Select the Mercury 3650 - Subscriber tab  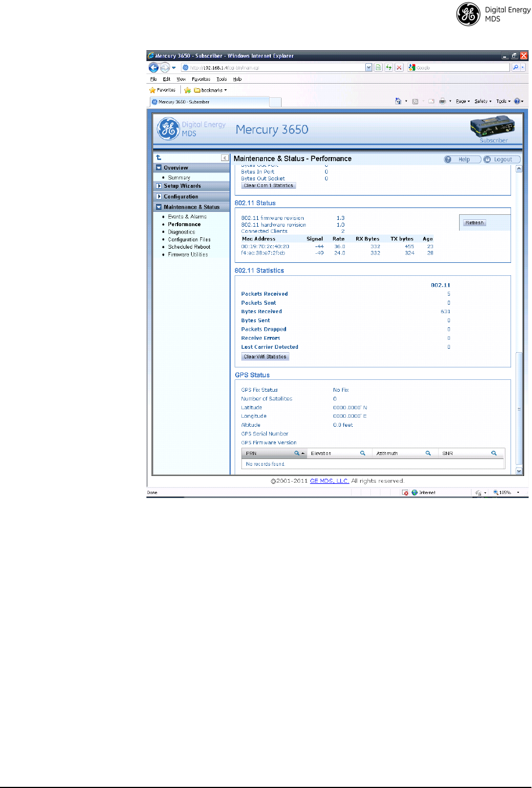[209, 102]
